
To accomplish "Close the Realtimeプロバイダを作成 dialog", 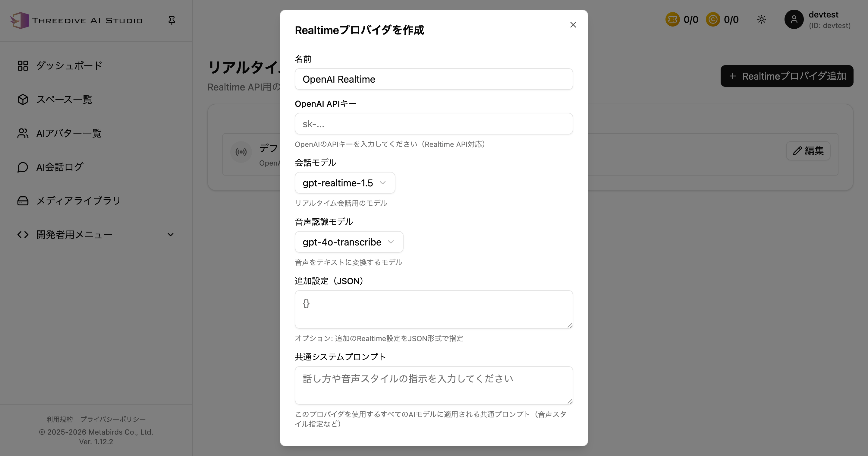I will click(x=573, y=25).
